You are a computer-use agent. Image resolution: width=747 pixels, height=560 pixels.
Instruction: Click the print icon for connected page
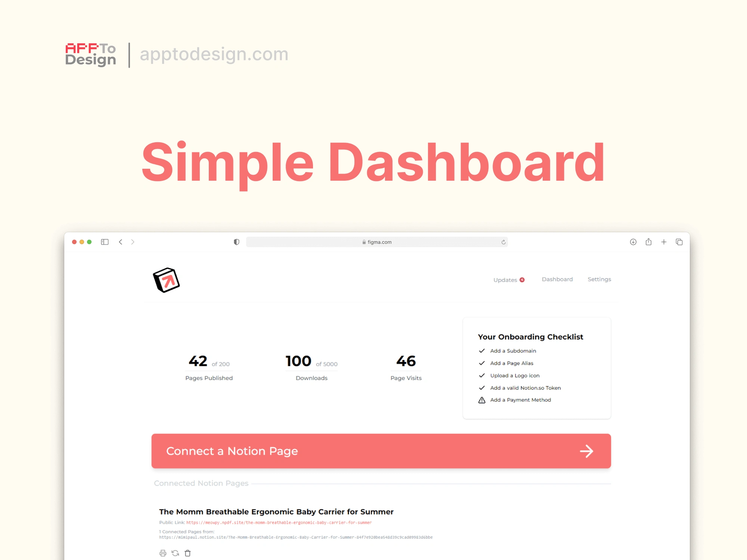coord(163,553)
